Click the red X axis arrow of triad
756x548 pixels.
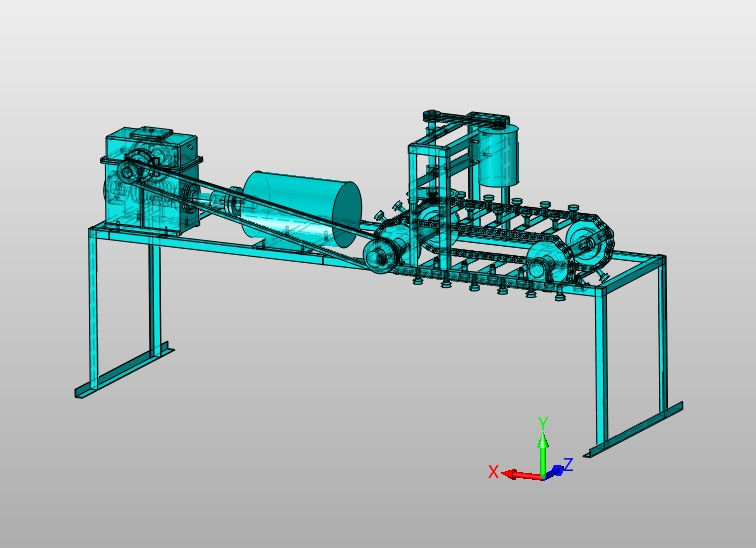coord(522,475)
